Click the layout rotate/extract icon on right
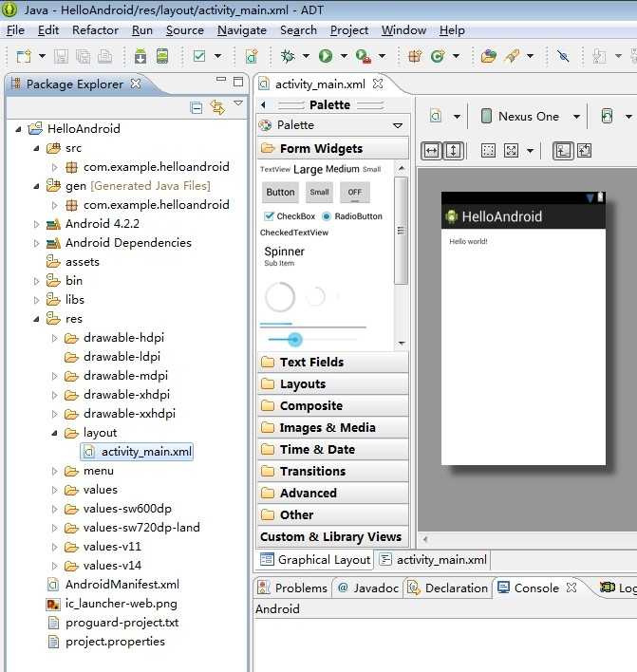The height and width of the screenshot is (672, 637). [x=585, y=150]
